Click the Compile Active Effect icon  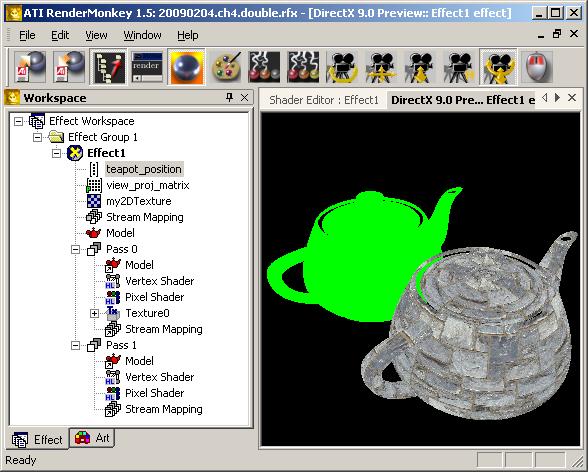[264, 67]
